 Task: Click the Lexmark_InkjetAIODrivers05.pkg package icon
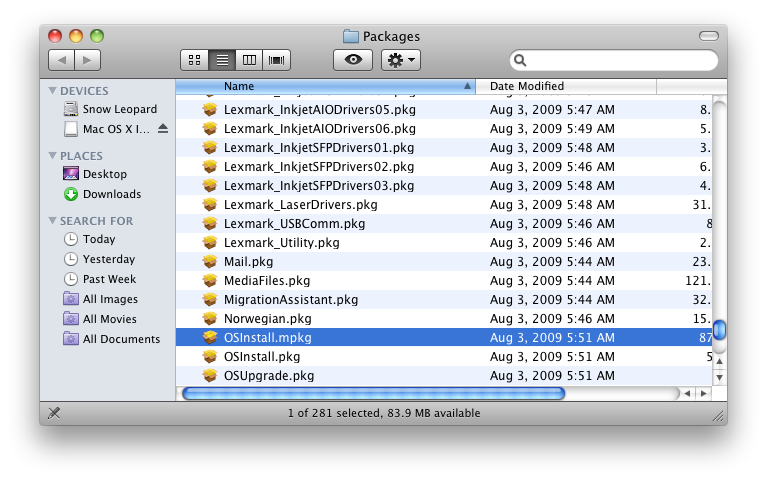(x=210, y=110)
